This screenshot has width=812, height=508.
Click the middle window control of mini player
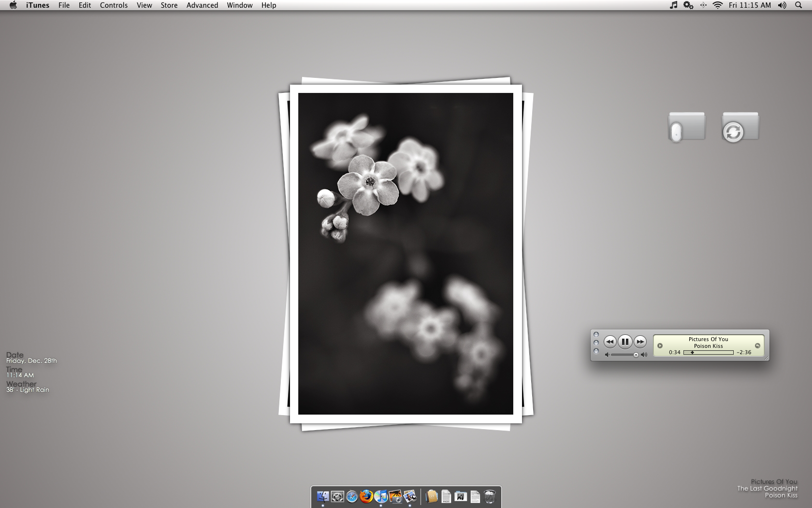pos(596,343)
